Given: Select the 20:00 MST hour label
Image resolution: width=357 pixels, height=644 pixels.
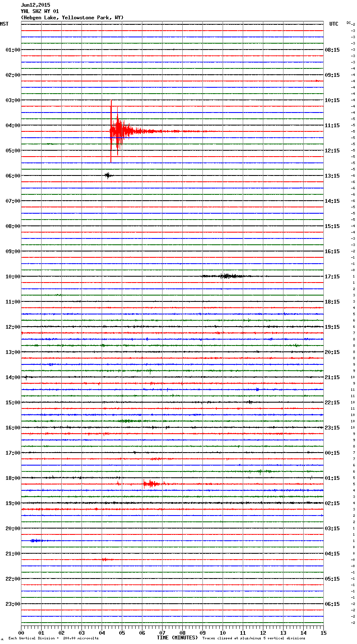Looking at the screenshot, I should click(x=13, y=529).
